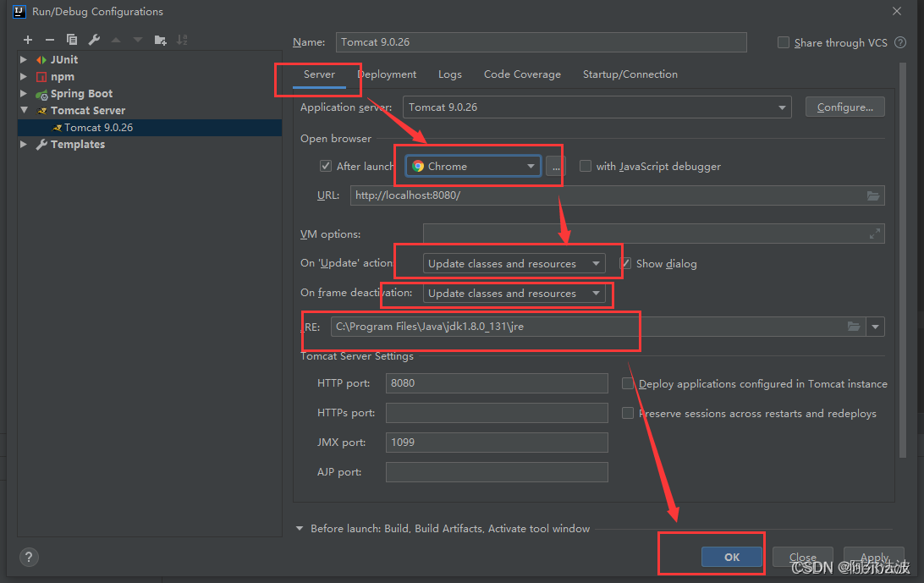
Task: Click the AJP port field
Action: [x=497, y=471]
